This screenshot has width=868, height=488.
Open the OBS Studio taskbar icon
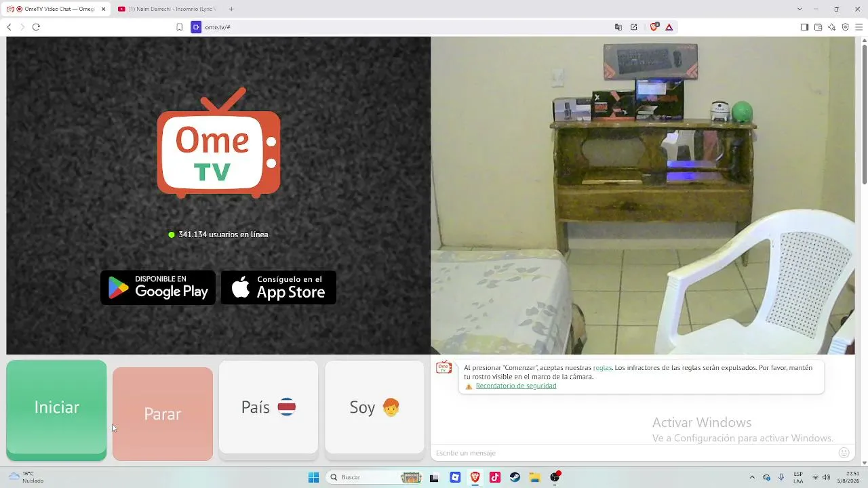point(555,477)
